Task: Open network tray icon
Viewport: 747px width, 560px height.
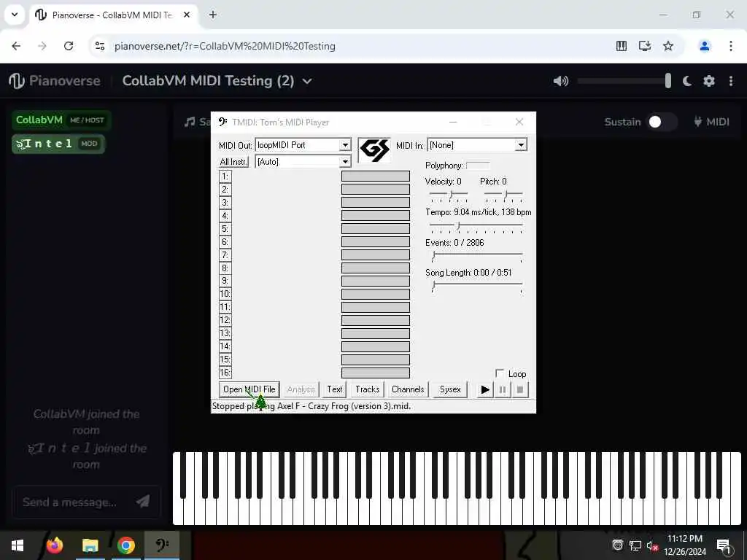Action: (635, 545)
